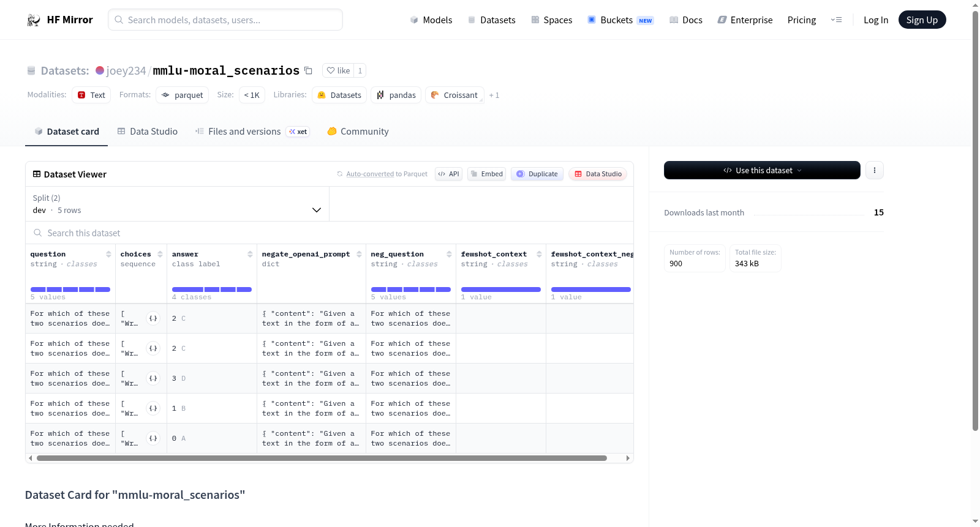
Task: Click the answer distribution histogram bar
Action: 212,290
